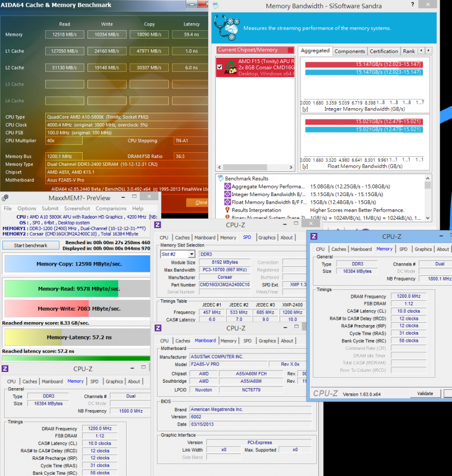The image size is (452, 476).
Task: Click the MaxxMEM title bar app icon
Action: pyautogui.click(x=5, y=198)
